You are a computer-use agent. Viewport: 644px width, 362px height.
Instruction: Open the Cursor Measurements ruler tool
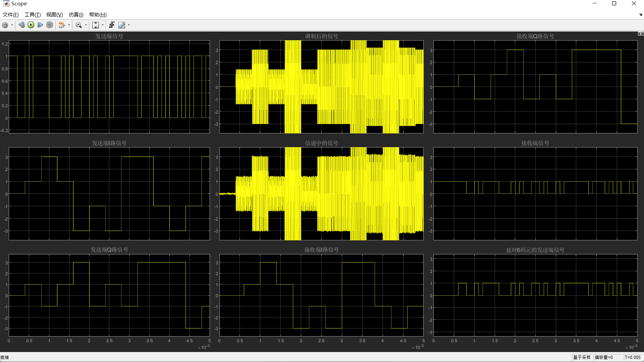[122, 25]
